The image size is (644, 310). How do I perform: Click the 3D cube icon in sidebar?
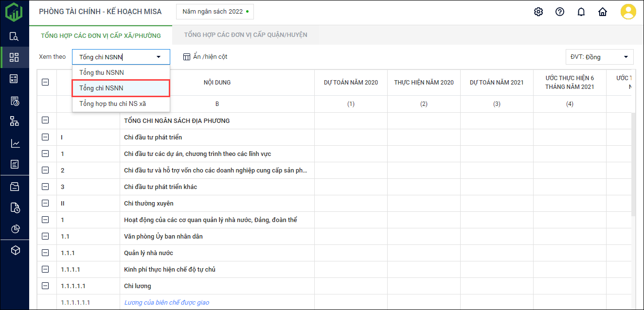[x=15, y=250]
